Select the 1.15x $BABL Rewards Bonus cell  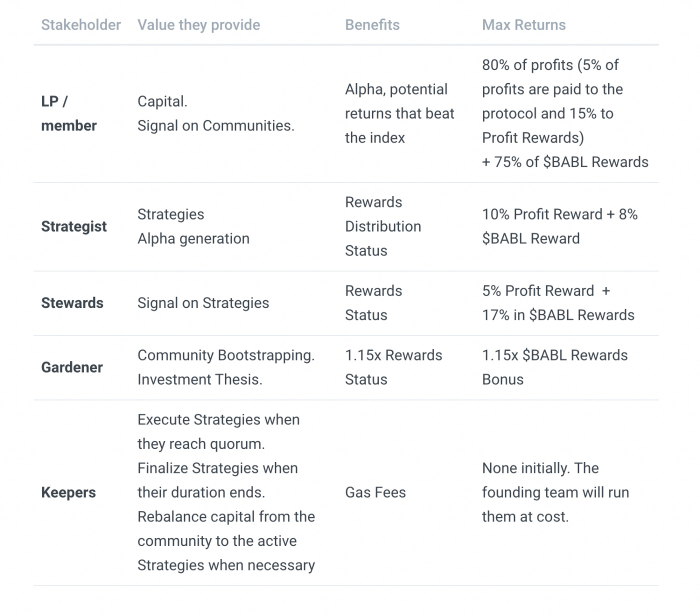[x=554, y=367]
